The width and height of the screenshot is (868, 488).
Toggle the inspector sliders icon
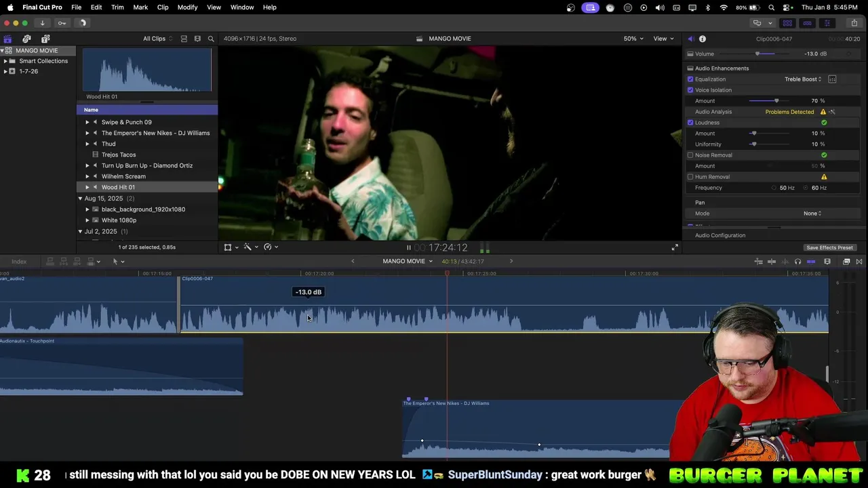coord(827,23)
